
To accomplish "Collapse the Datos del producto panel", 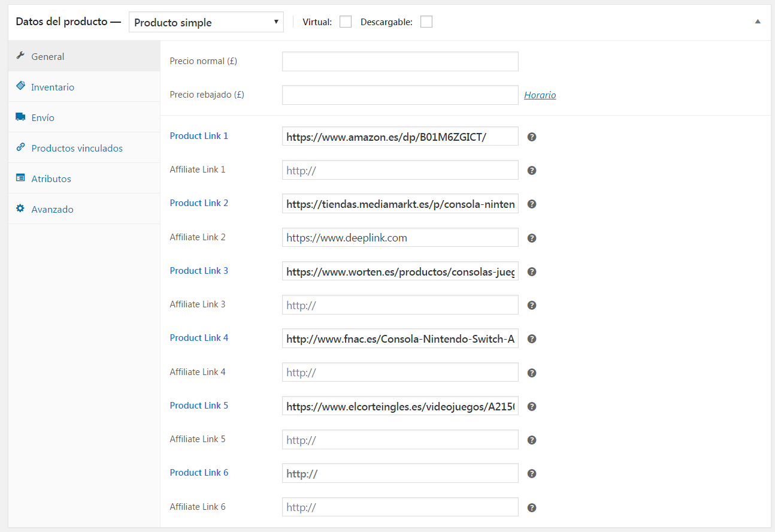I will tap(758, 22).
